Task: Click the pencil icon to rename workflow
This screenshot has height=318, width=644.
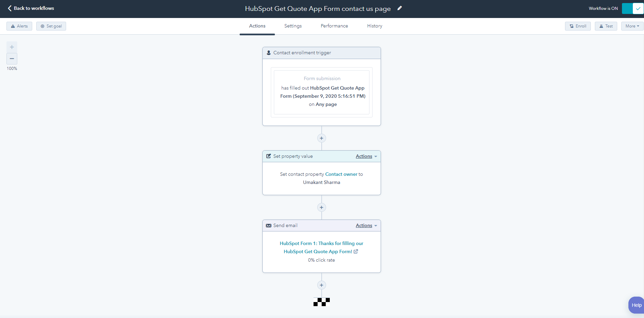Action: click(399, 8)
